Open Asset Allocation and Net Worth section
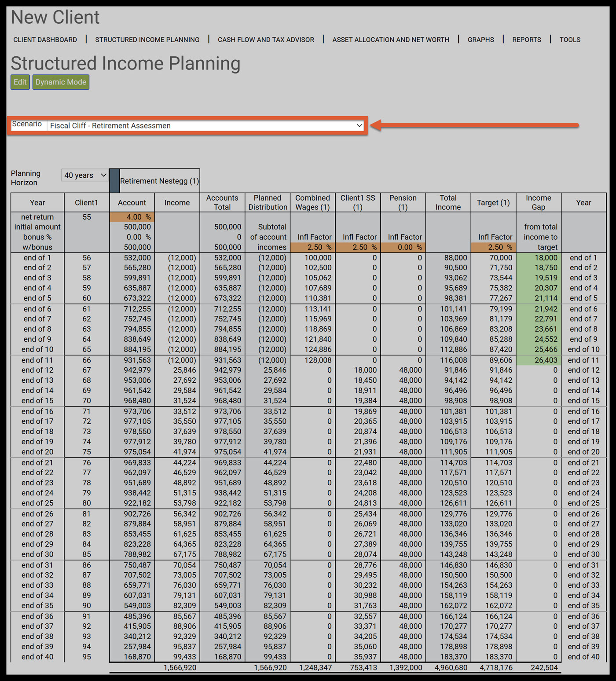Image resolution: width=616 pixels, height=681 pixels. 391,40
